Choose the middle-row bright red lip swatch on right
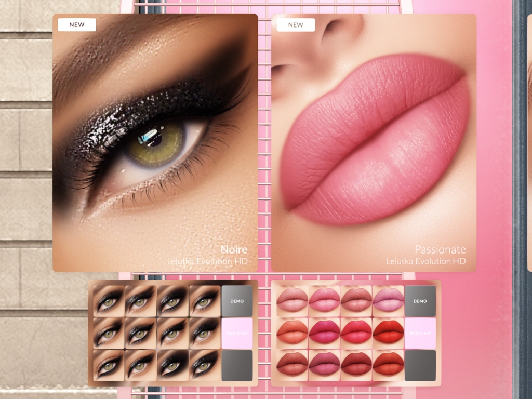Screen dimensions: 532x399 pyautogui.click(x=388, y=333)
